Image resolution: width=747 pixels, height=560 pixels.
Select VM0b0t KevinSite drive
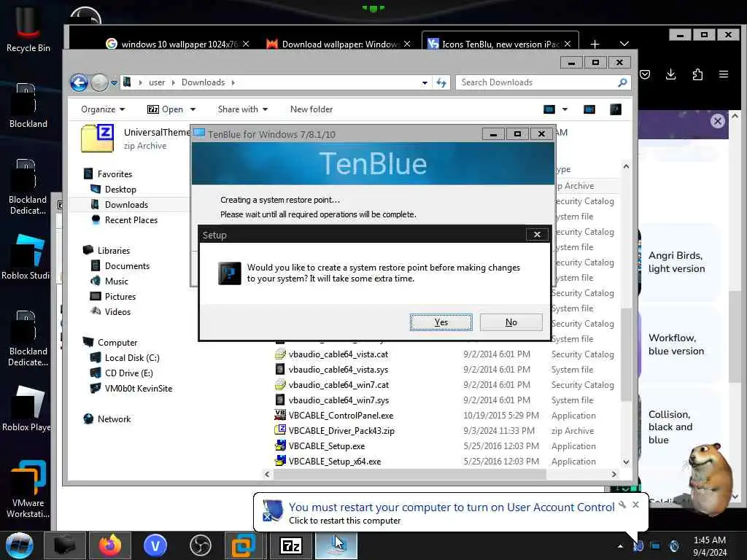tap(138, 389)
